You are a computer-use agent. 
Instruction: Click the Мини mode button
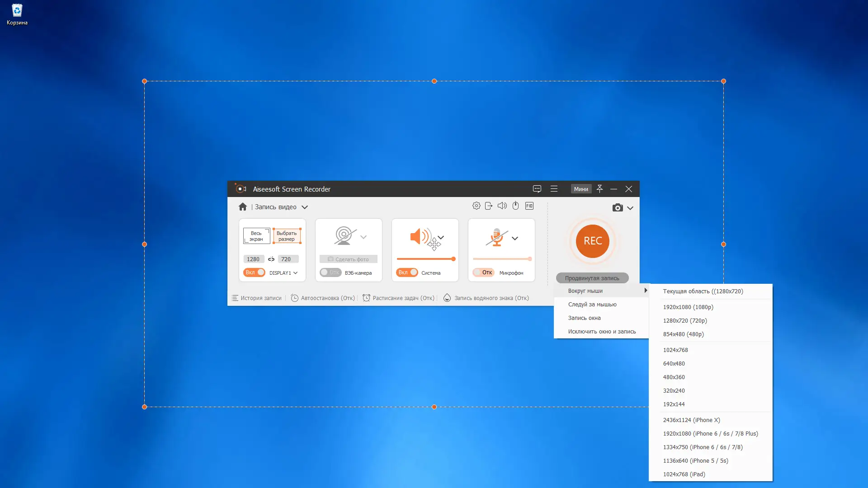(581, 189)
